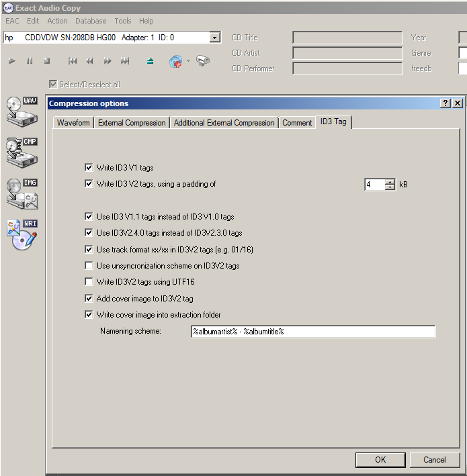Open the Edit menu

[33, 21]
